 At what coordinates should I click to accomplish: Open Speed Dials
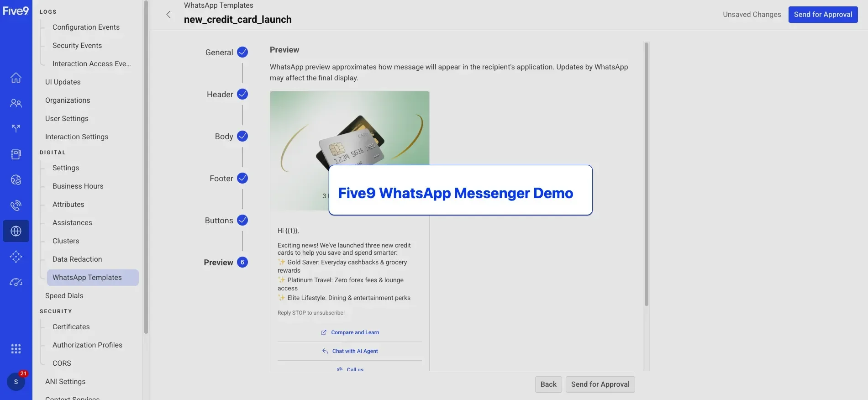pyautogui.click(x=64, y=296)
